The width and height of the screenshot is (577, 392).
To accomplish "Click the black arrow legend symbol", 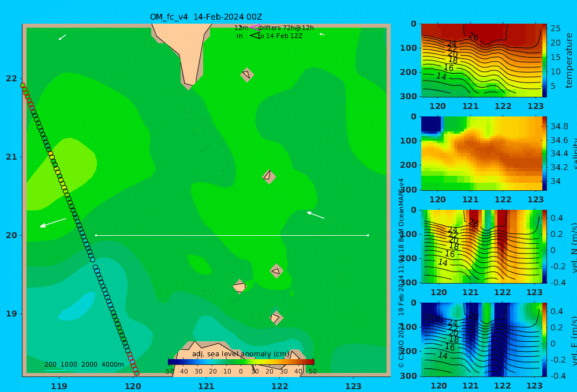I will 254,36.
